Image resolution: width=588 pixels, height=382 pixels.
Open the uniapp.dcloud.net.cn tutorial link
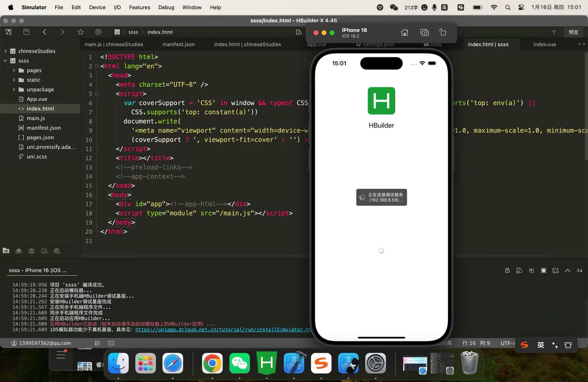click(223, 329)
